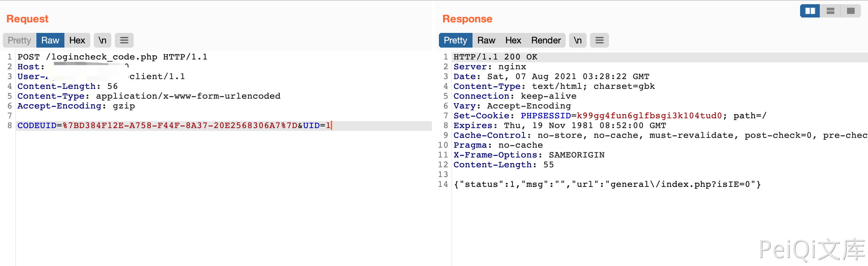Click the request Content-Type header line

149,96
